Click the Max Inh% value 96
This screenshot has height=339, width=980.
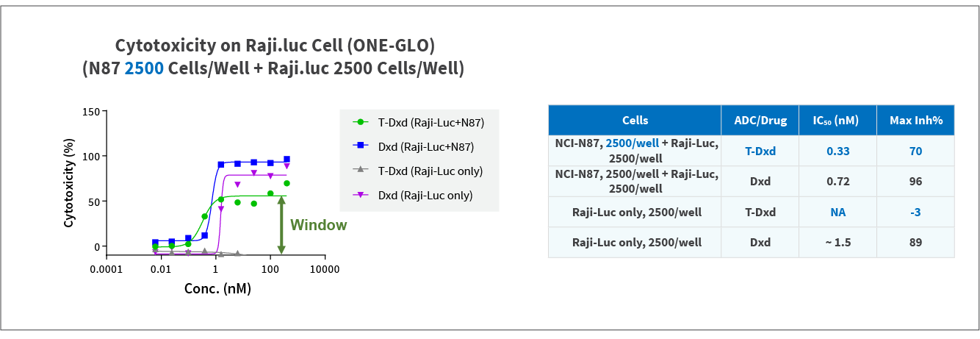point(915,182)
